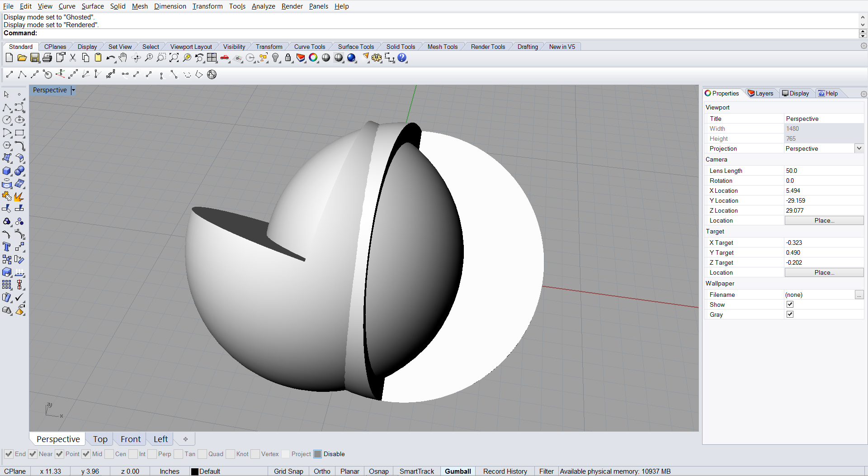This screenshot has height=476, width=868.
Task: Click the light bulb Hide objects icon
Action: [275, 57]
